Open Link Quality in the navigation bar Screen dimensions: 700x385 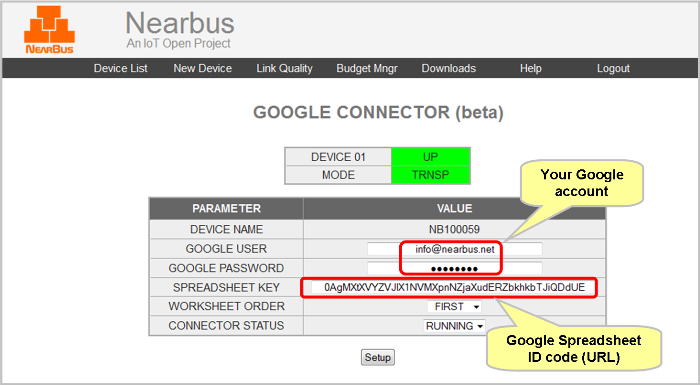coord(284,68)
